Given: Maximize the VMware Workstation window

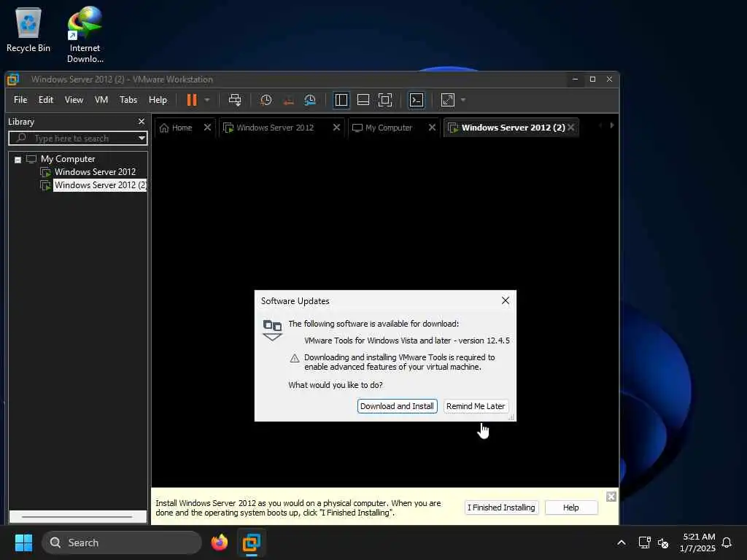Looking at the screenshot, I should (x=592, y=79).
